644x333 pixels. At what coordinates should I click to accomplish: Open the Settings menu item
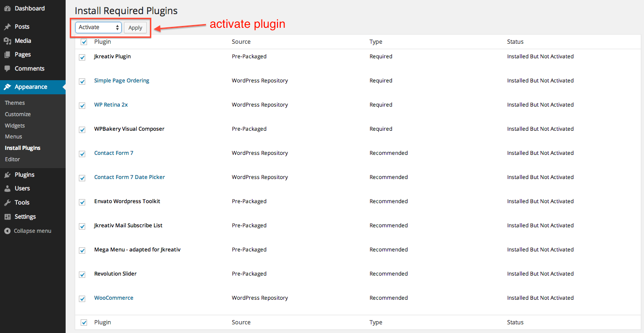pos(25,216)
